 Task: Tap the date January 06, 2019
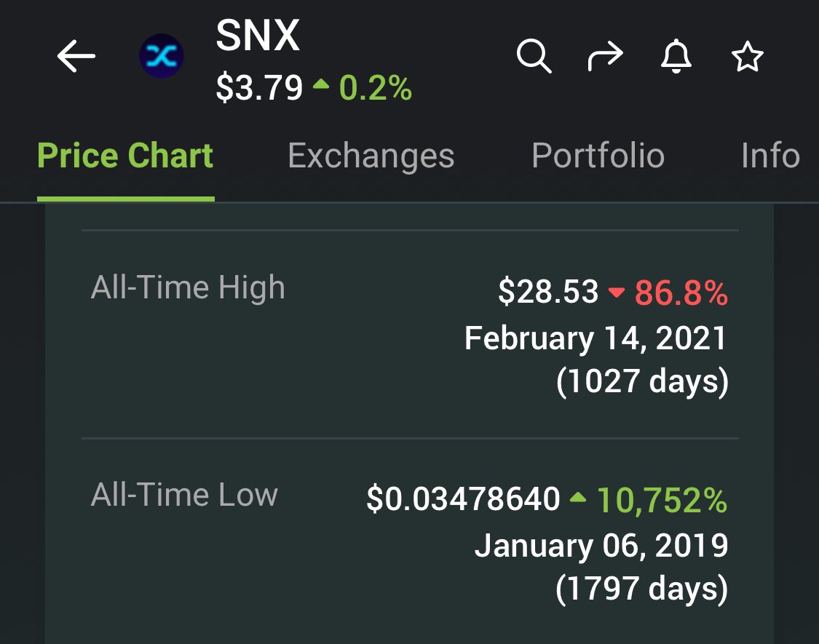[601, 545]
